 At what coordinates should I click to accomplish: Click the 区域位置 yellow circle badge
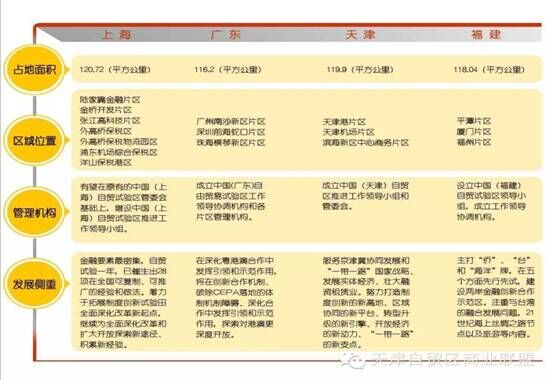click(x=34, y=141)
